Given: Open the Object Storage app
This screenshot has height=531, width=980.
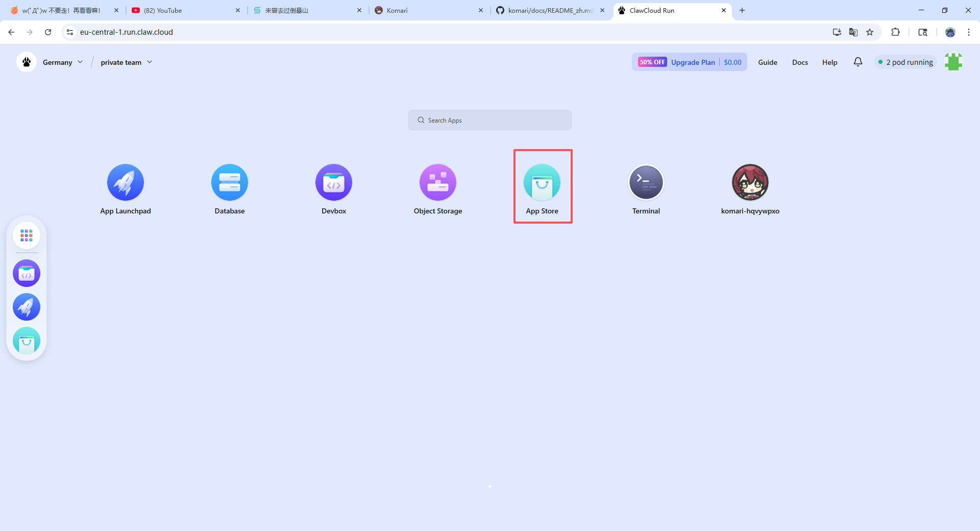Looking at the screenshot, I should click(x=438, y=182).
